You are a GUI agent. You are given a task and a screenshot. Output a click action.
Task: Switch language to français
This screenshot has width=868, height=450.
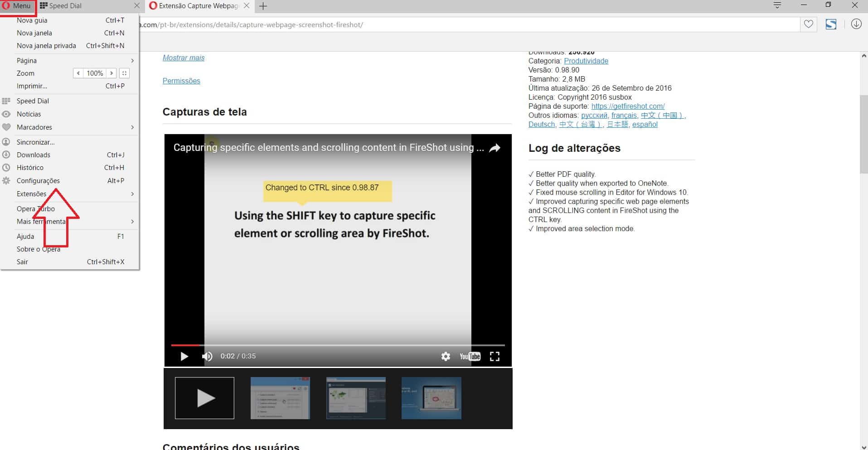coord(624,115)
